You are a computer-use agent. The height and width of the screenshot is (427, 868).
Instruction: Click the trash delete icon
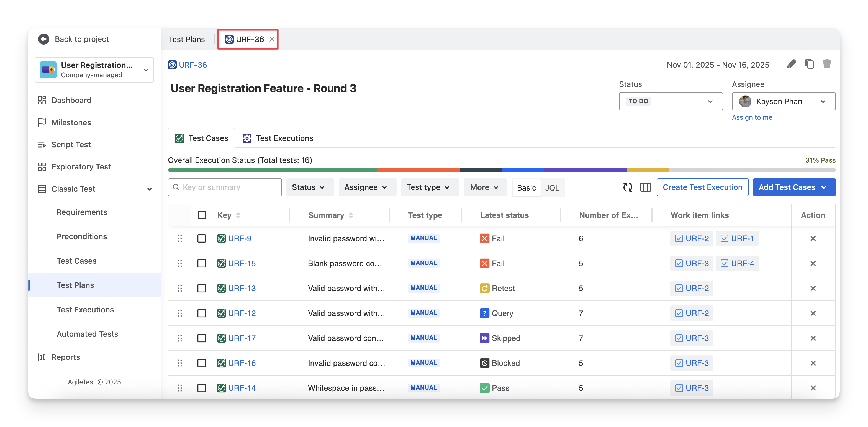point(827,64)
